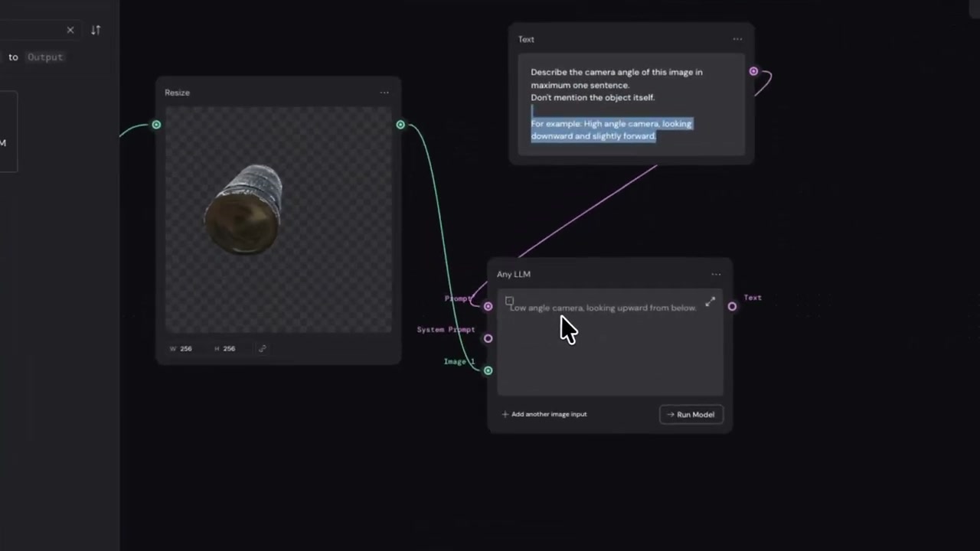The width and height of the screenshot is (980, 551).
Task: Click the Resize node green input port
Action: click(156, 125)
